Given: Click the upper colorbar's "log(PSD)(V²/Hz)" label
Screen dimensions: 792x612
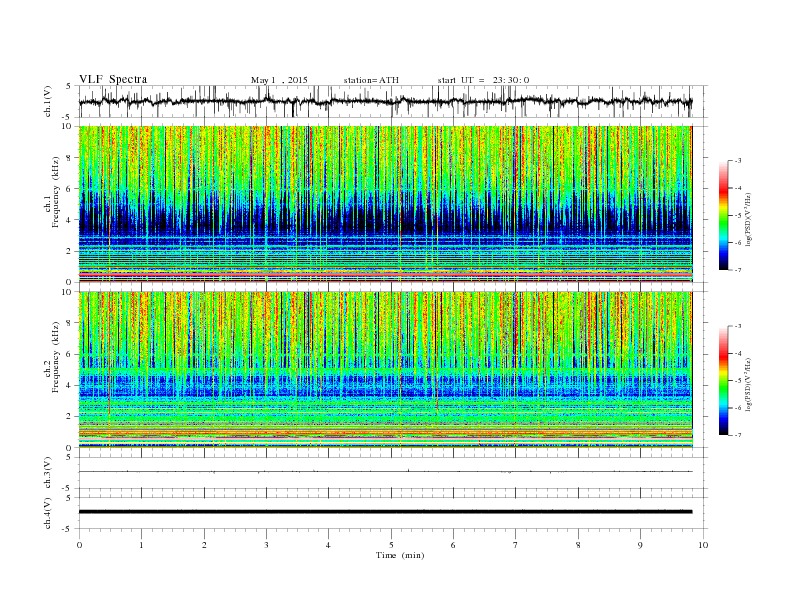Looking at the screenshot, I should [x=748, y=220].
